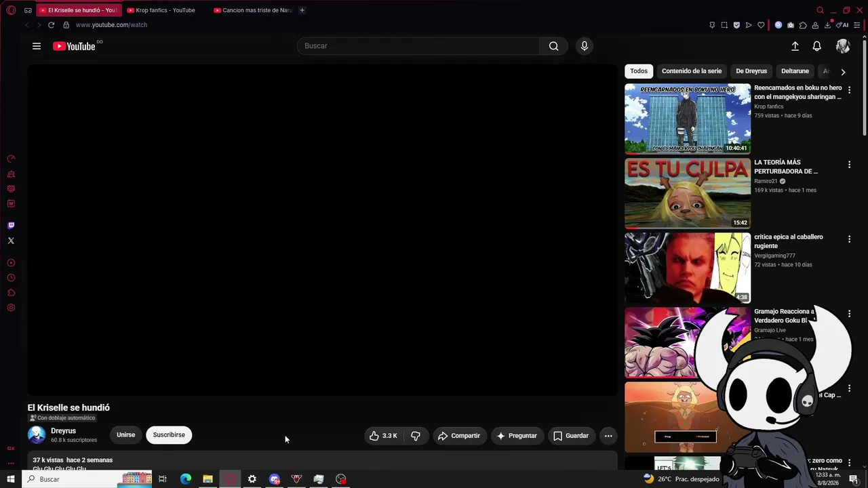
Task: Click the YouTube Buscar search field
Action: [418, 46]
